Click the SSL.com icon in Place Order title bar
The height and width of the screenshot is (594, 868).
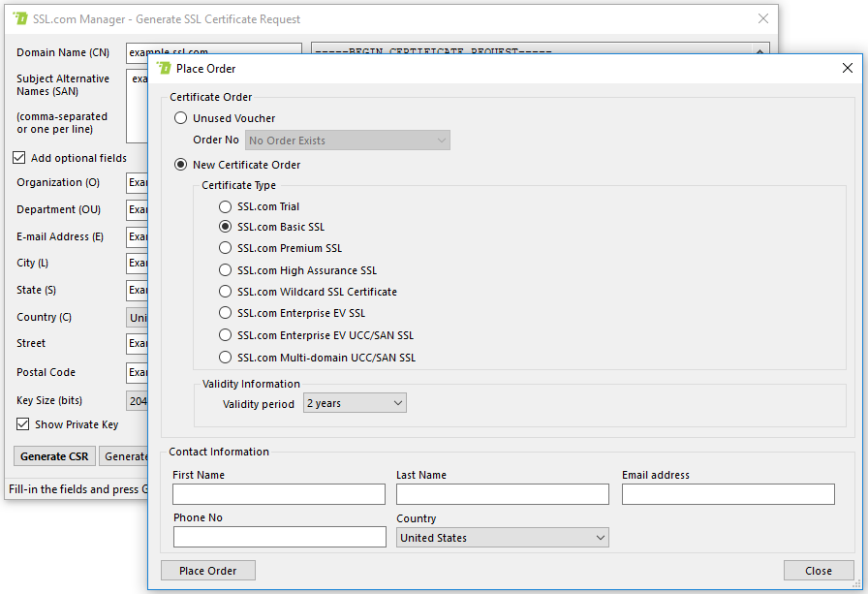[164, 69]
